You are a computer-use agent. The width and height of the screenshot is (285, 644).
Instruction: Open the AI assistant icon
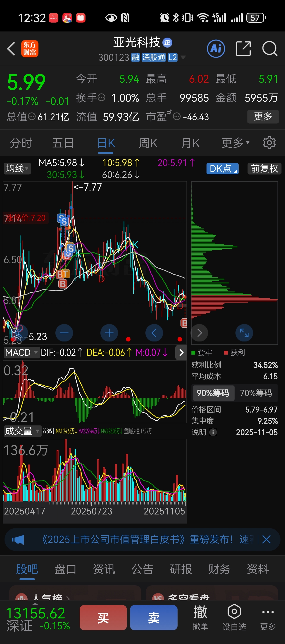click(x=216, y=48)
